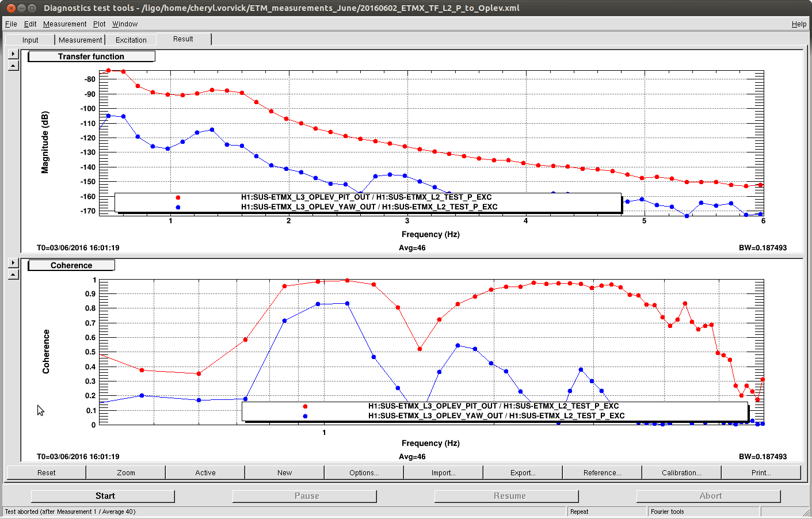812x519 pixels.
Task: Click BW=0.187493 text under Coherence plot
Action: pyautogui.click(x=763, y=457)
